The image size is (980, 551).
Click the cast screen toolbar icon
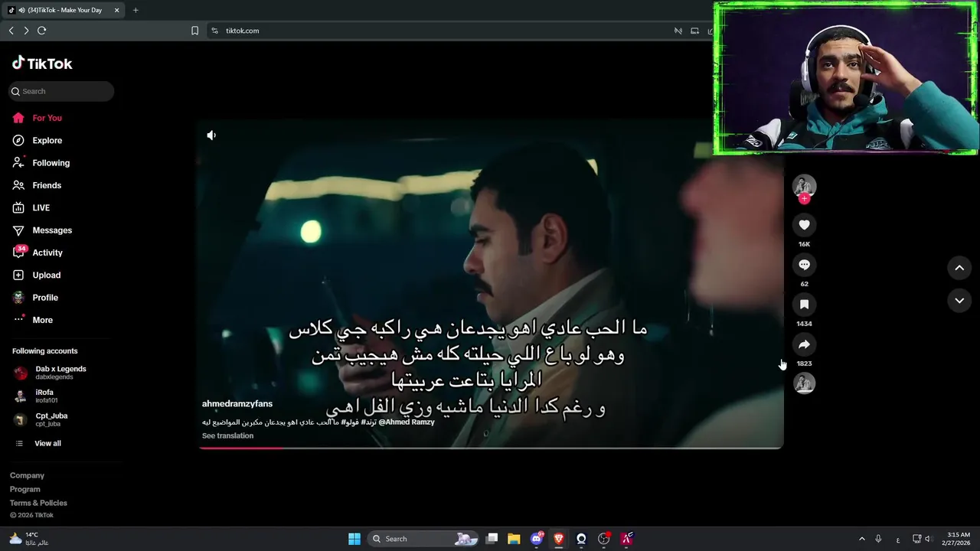695,31
